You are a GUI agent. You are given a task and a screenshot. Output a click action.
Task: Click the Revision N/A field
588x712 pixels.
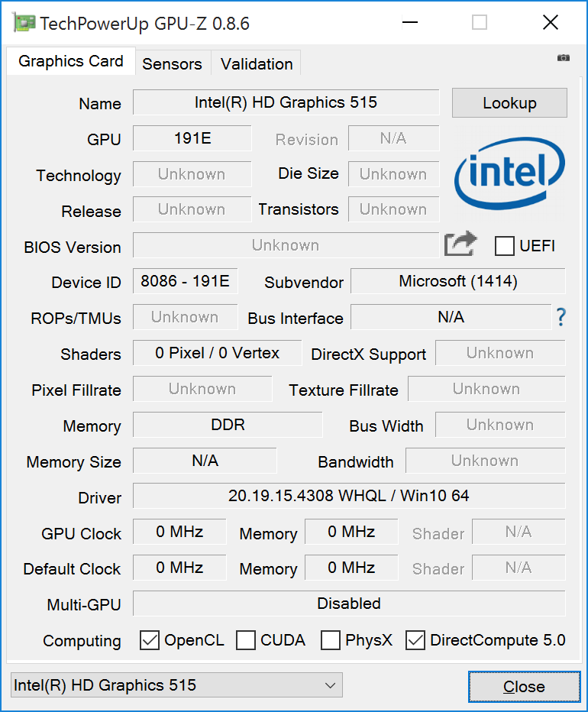pyautogui.click(x=394, y=138)
